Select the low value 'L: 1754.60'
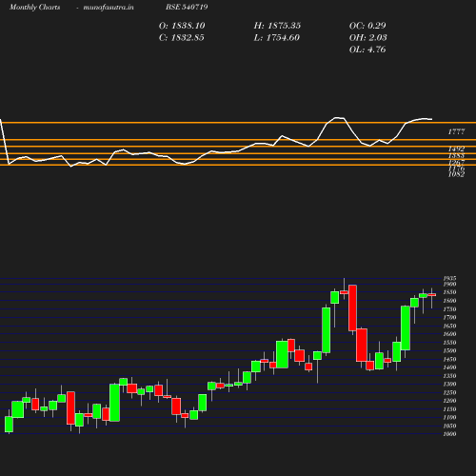Viewport: 476px width, 476px height. coord(276,38)
